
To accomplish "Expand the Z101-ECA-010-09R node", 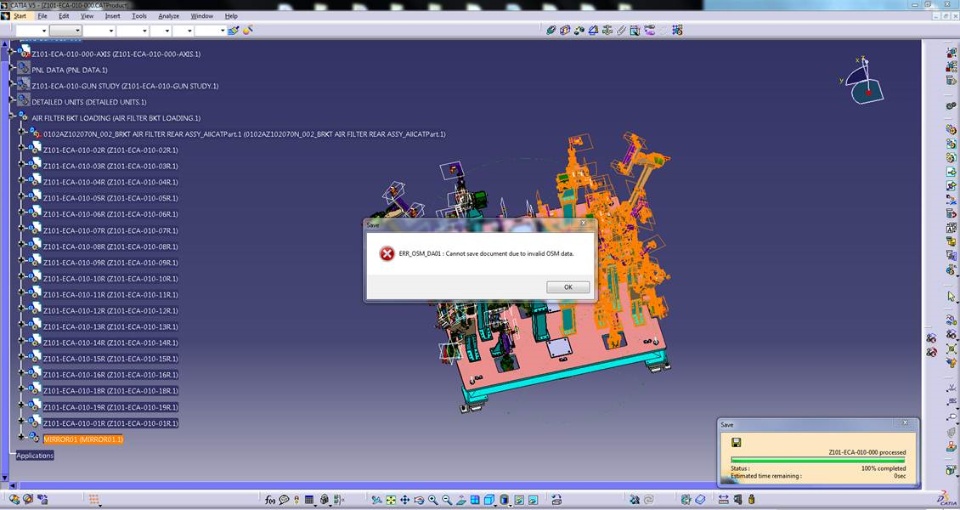I will point(21,260).
